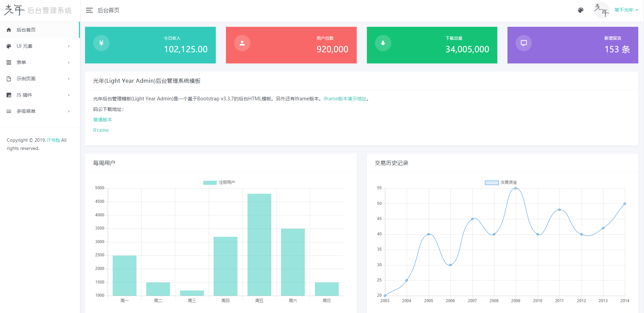Image resolution: width=644 pixels, height=313 pixels.
Task: Click the 每周用户 panel title
Action: [104, 163]
